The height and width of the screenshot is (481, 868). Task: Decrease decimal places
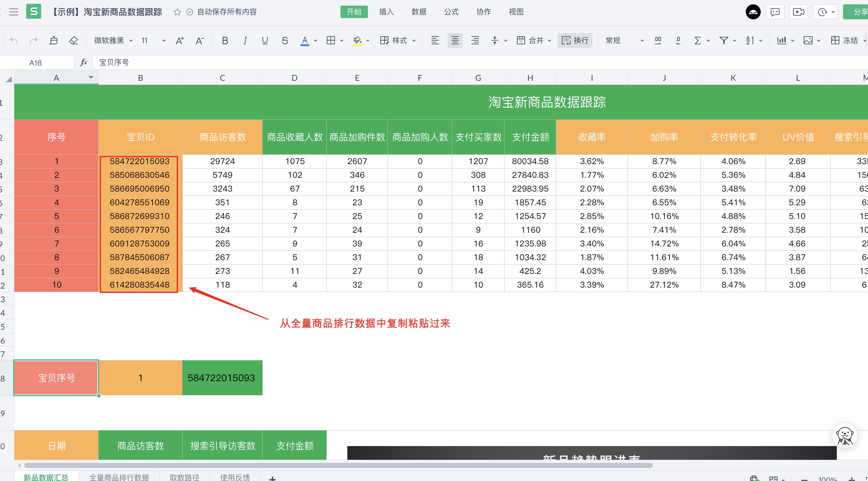pos(678,41)
